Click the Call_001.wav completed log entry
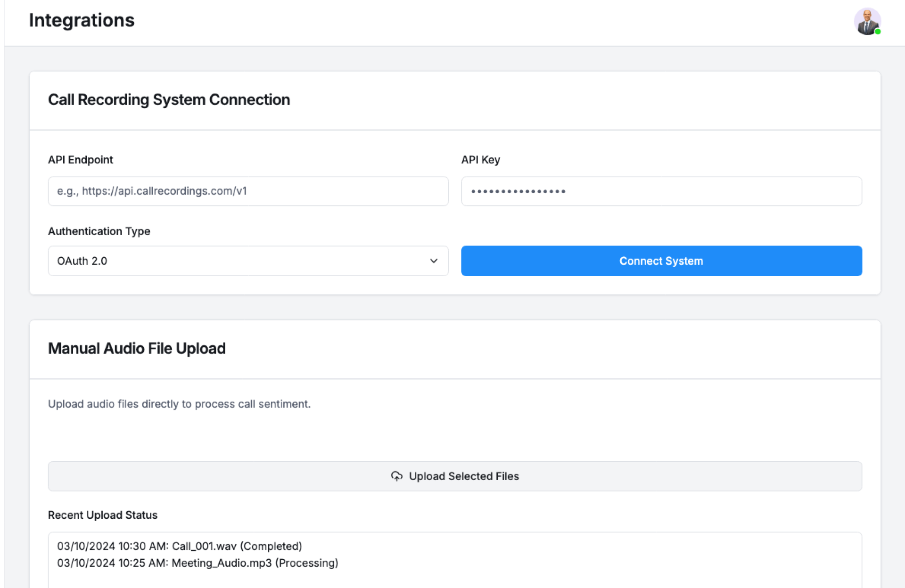 click(179, 546)
